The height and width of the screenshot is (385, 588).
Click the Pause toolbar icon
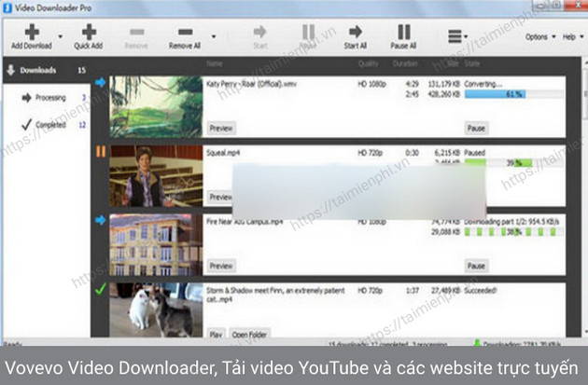[308, 32]
